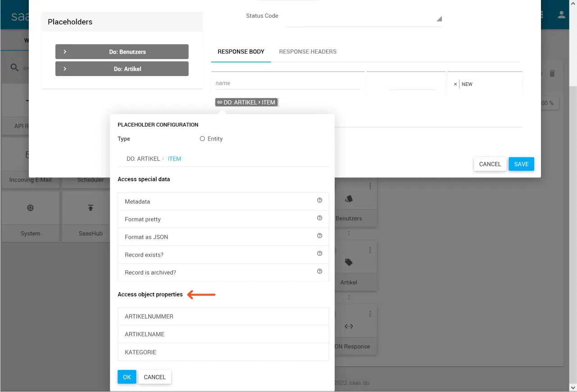Click help icon beside Format pretty
This screenshot has height=392, width=577.
pyautogui.click(x=319, y=218)
